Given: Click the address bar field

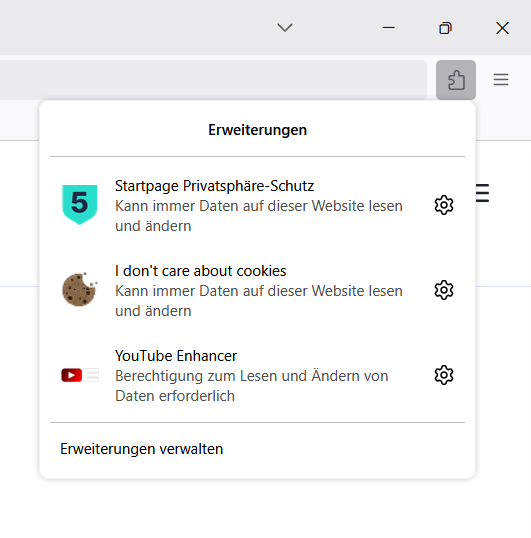Looking at the screenshot, I should point(213,80).
